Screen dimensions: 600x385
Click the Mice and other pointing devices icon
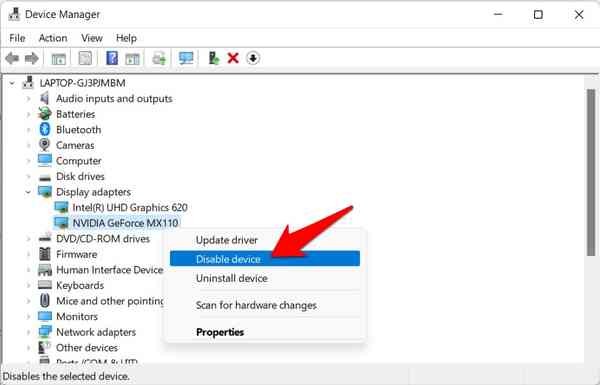coord(45,301)
